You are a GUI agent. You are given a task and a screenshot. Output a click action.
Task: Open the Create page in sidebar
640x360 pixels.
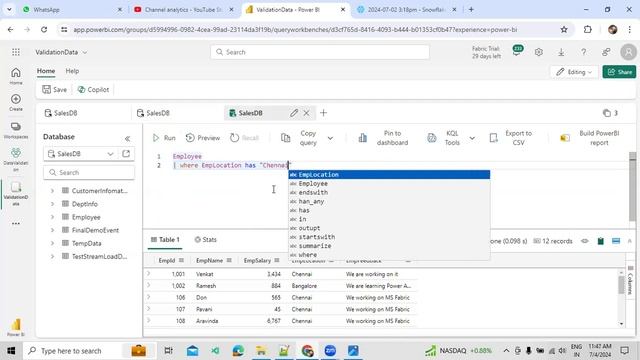[16, 102]
